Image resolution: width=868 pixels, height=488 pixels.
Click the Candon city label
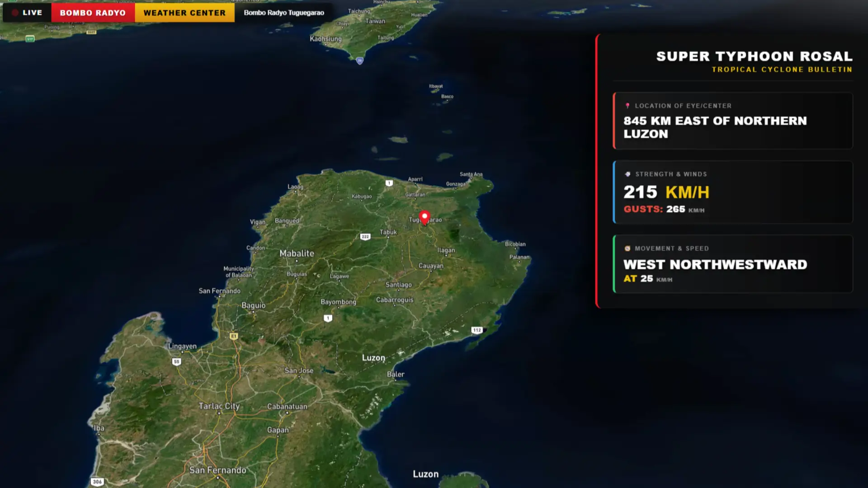[256, 248]
